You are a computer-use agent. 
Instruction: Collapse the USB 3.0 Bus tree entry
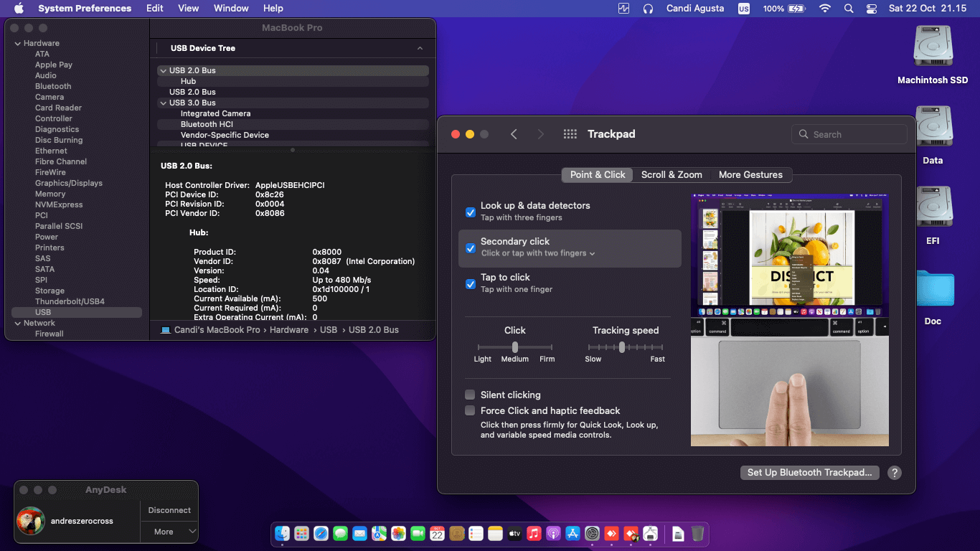click(x=163, y=103)
